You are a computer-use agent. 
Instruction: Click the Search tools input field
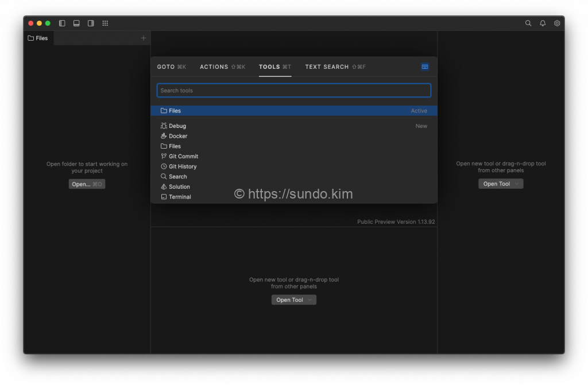click(293, 91)
